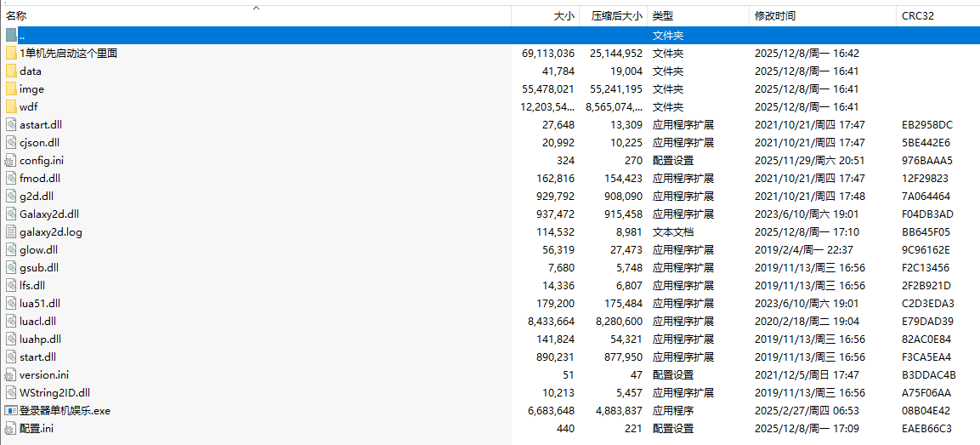Click the start.dll file icon
Screen dimensions: 980x445
click(x=11, y=357)
